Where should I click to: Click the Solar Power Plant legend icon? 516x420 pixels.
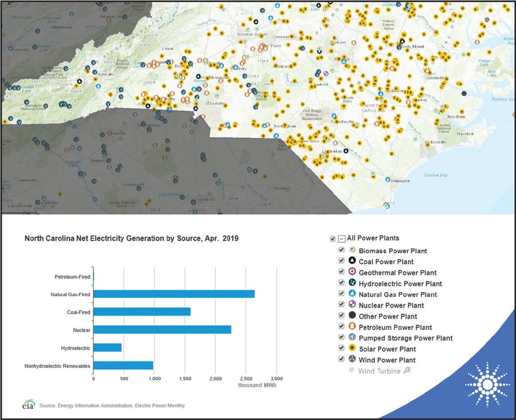pos(353,348)
